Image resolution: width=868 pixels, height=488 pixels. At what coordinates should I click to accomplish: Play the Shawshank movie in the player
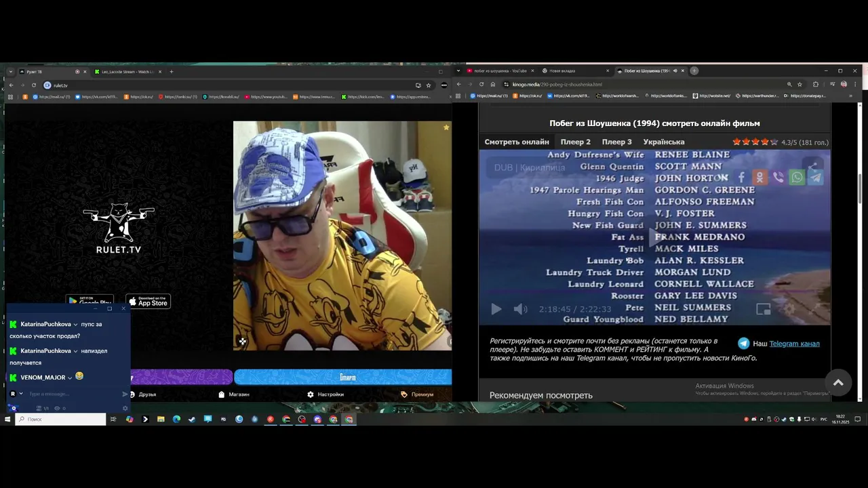tap(496, 309)
